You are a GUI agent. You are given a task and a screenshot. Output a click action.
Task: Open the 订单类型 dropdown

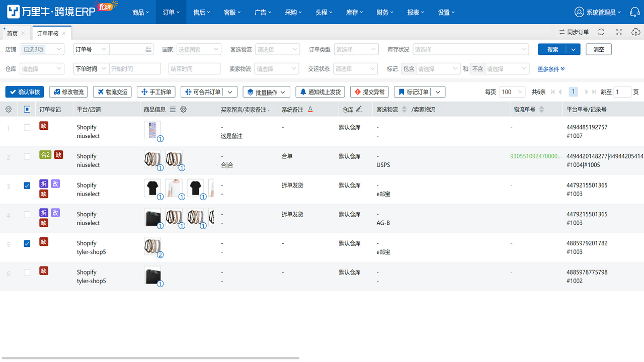tap(356, 49)
